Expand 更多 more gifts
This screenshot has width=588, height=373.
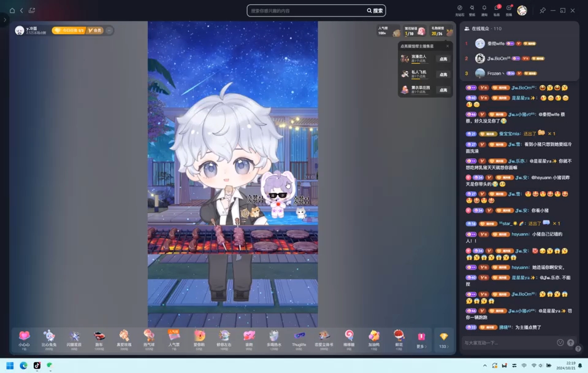pos(421,340)
